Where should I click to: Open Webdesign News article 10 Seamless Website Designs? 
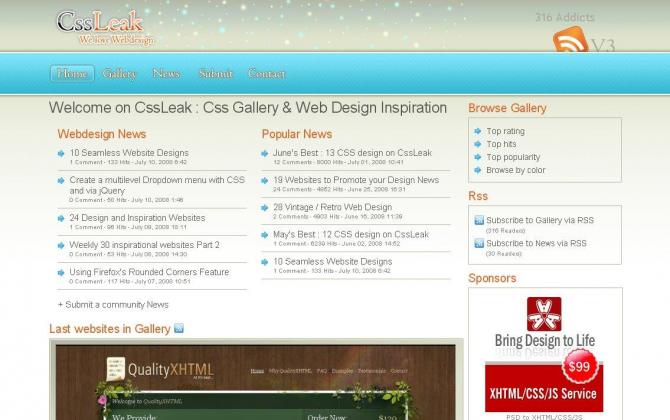pos(129,153)
